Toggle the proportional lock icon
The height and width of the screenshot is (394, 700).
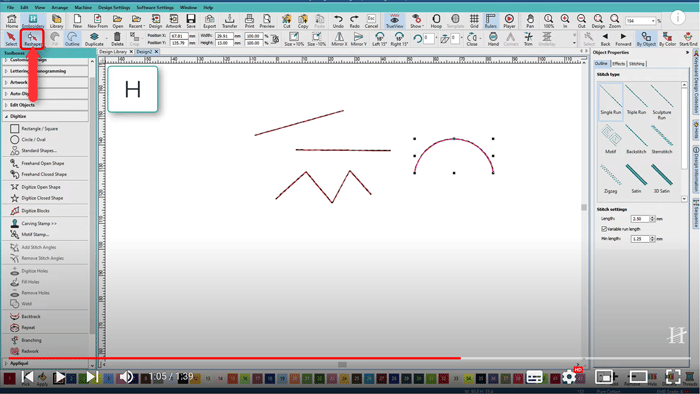(x=275, y=39)
